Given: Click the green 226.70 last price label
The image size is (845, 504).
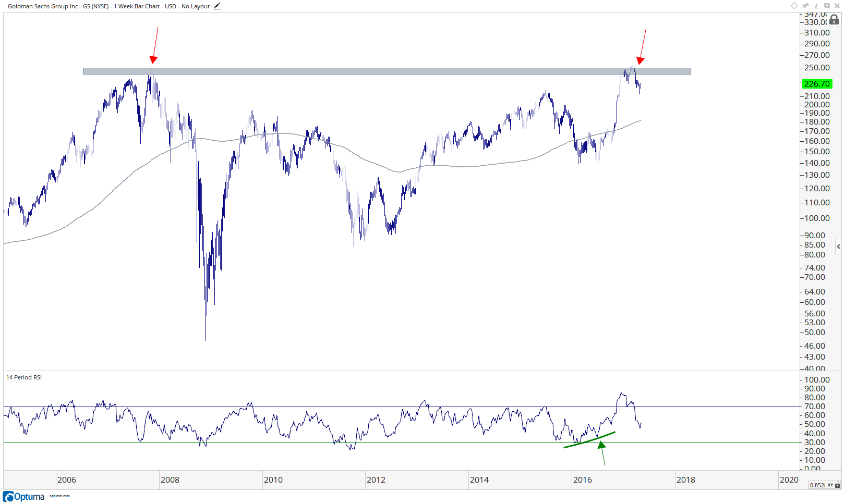Looking at the screenshot, I should 817,84.
